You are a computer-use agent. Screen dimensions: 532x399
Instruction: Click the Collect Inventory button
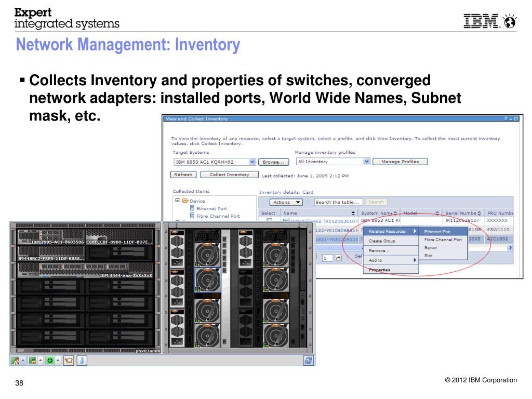(x=229, y=175)
